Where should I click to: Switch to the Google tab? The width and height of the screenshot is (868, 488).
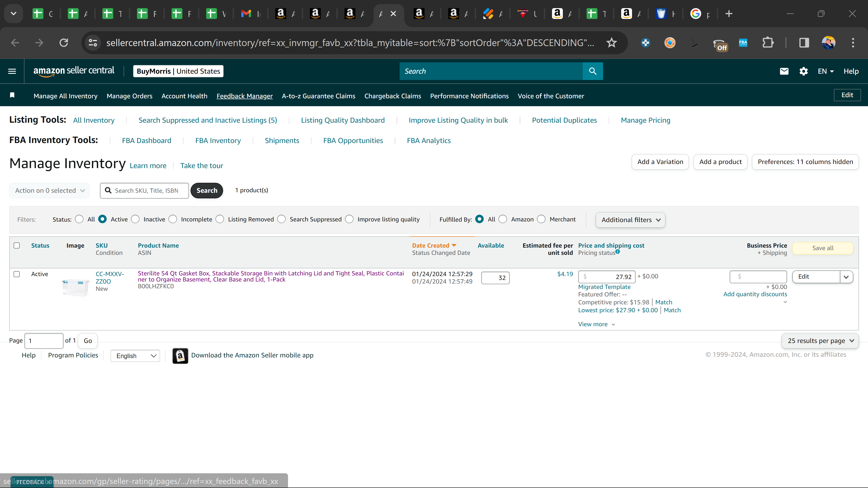700,14
